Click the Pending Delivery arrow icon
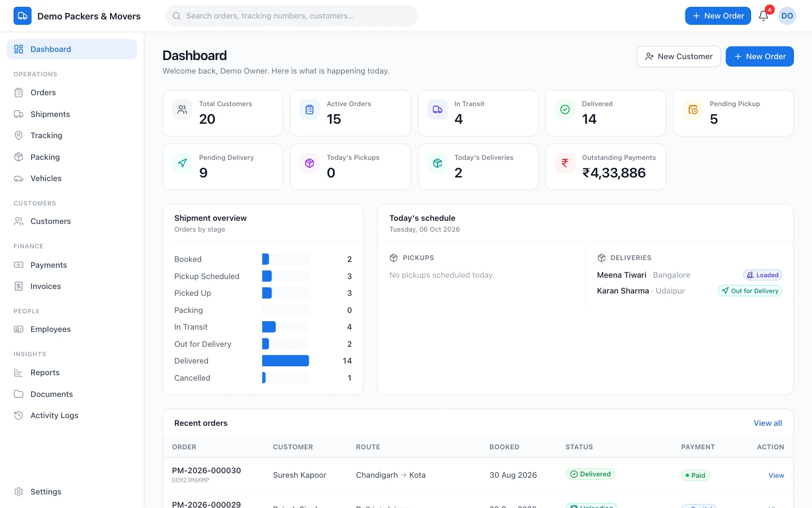Image resolution: width=812 pixels, height=508 pixels. pos(182,163)
